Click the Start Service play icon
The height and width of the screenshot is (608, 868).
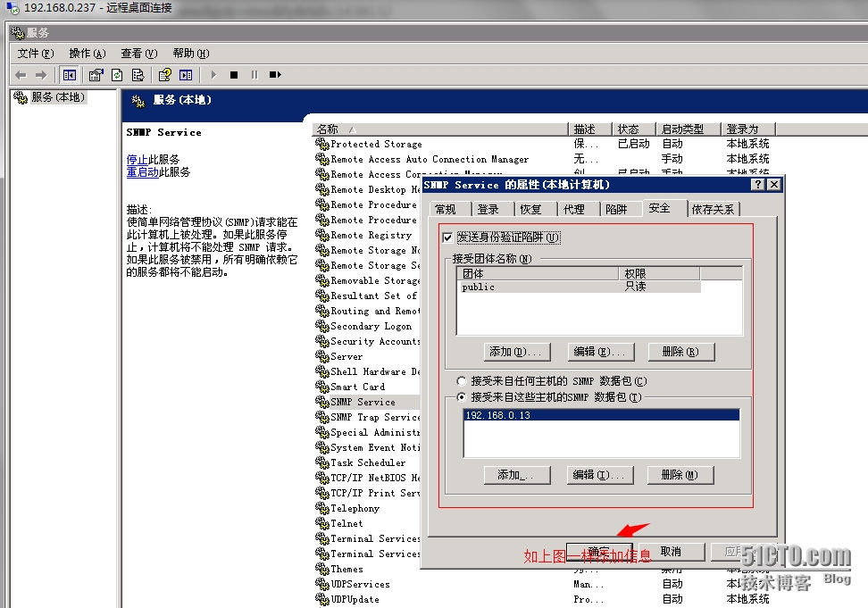coord(213,75)
